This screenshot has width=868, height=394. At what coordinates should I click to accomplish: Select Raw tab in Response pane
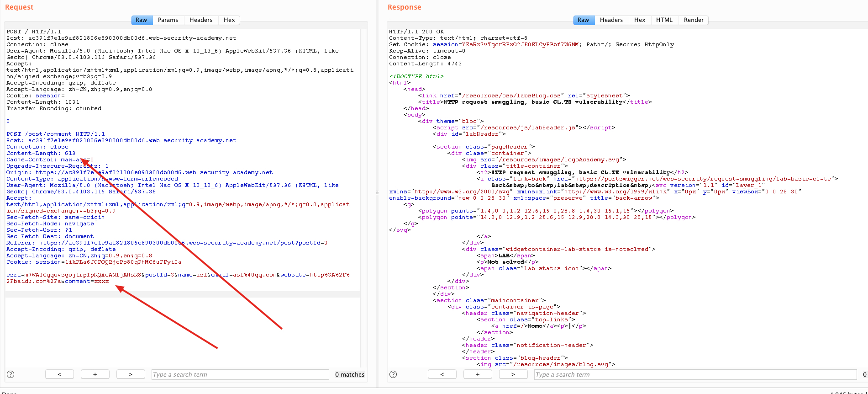tap(584, 20)
